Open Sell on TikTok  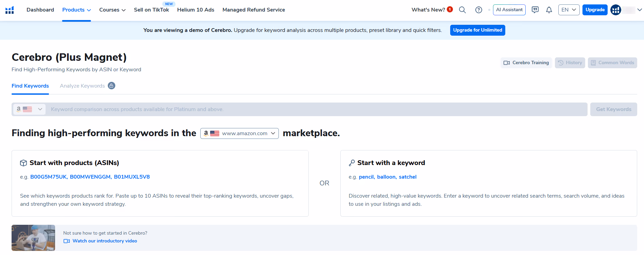pyautogui.click(x=151, y=10)
